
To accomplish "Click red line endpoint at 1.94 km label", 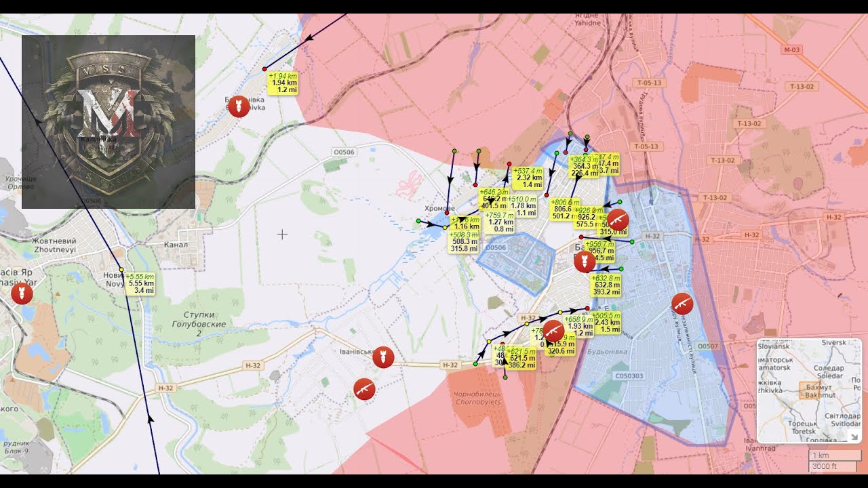I will (x=264, y=69).
